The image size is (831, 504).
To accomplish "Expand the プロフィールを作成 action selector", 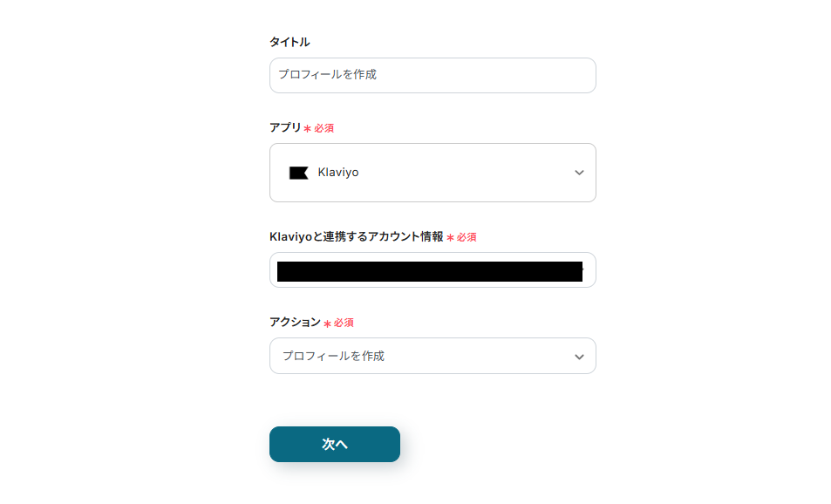I will (433, 356).
